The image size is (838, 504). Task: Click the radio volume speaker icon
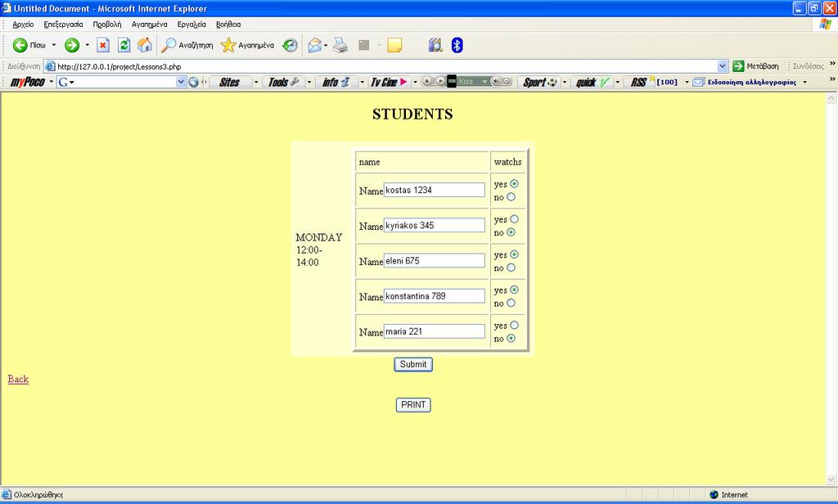click(496, 81)
